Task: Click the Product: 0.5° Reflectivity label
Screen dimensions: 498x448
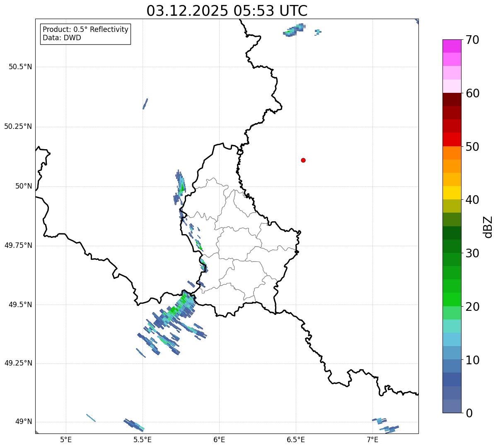Action: pos(85,30)
